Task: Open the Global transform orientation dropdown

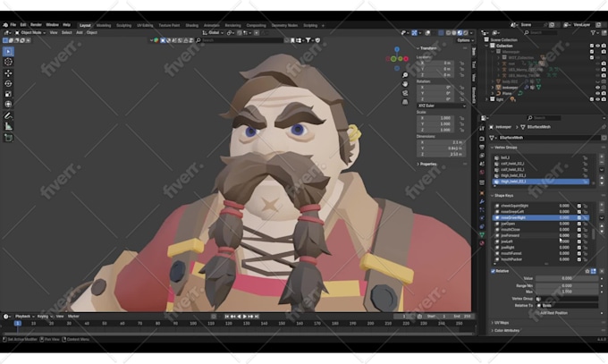Action: (x=213, y=32)
